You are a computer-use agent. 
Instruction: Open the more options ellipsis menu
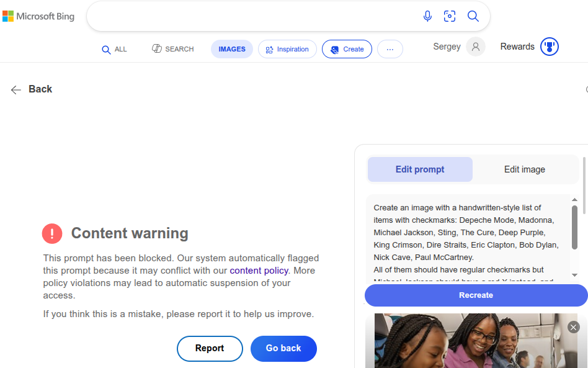tap(390, 49)
